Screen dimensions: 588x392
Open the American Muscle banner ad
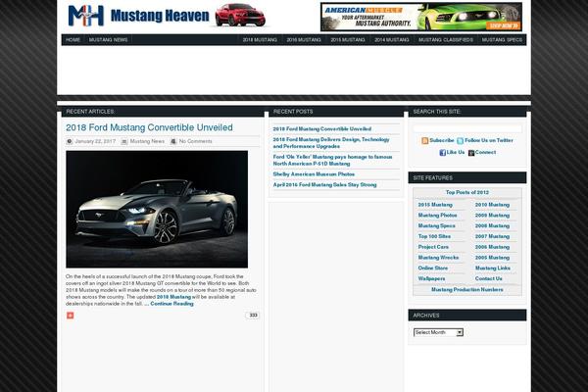[421, 17]
